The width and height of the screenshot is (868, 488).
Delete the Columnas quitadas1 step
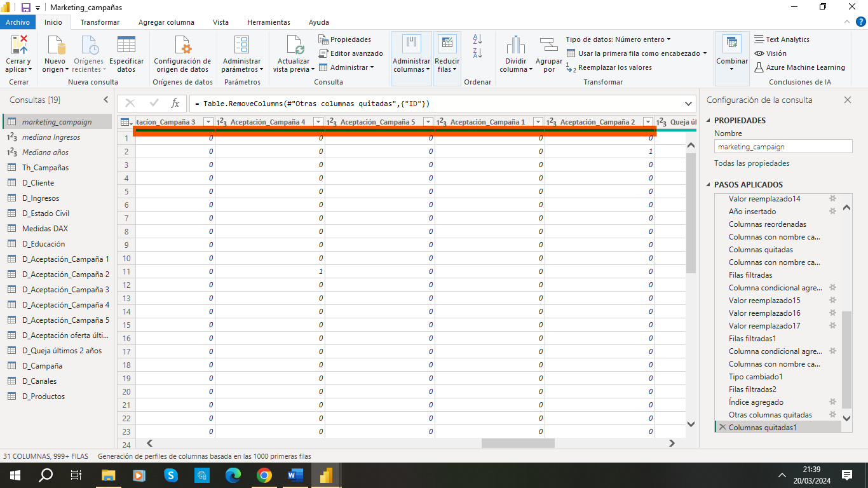point(722,428)
